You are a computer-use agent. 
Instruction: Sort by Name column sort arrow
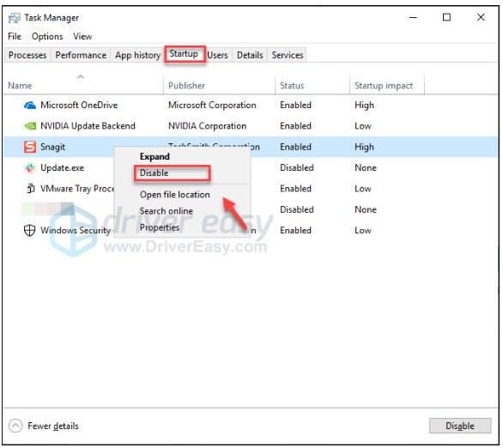81,76
